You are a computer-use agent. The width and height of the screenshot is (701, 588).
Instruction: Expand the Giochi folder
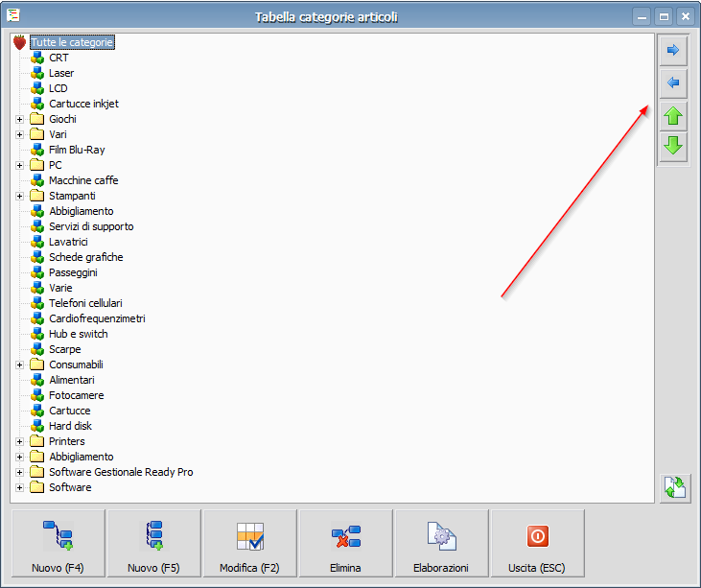pos(19,119)
